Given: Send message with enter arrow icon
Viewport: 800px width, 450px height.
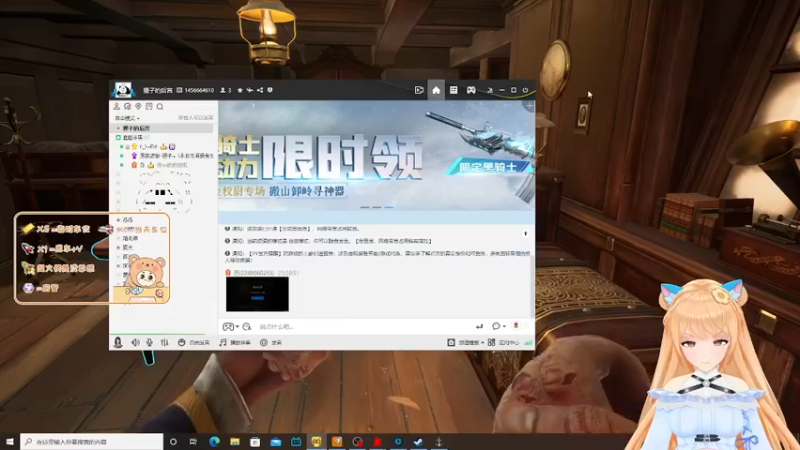Looking at the screenshot, I should [x=479, y=327].
